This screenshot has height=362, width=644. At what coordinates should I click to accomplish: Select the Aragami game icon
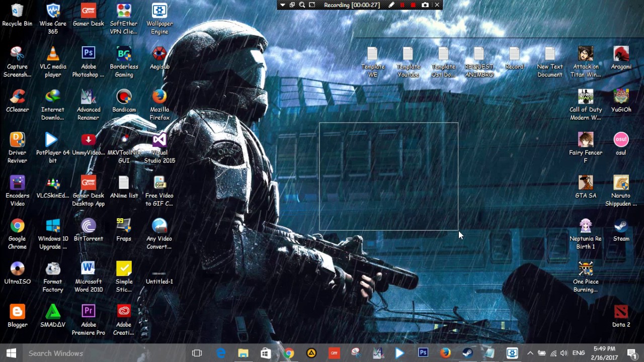click(x=621, y=58)
